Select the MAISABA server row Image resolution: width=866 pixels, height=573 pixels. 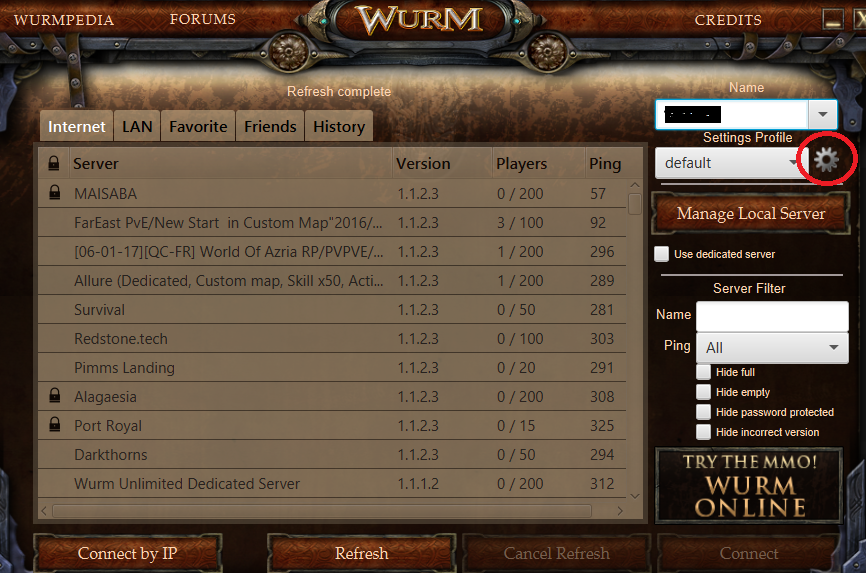click(332, 193)
